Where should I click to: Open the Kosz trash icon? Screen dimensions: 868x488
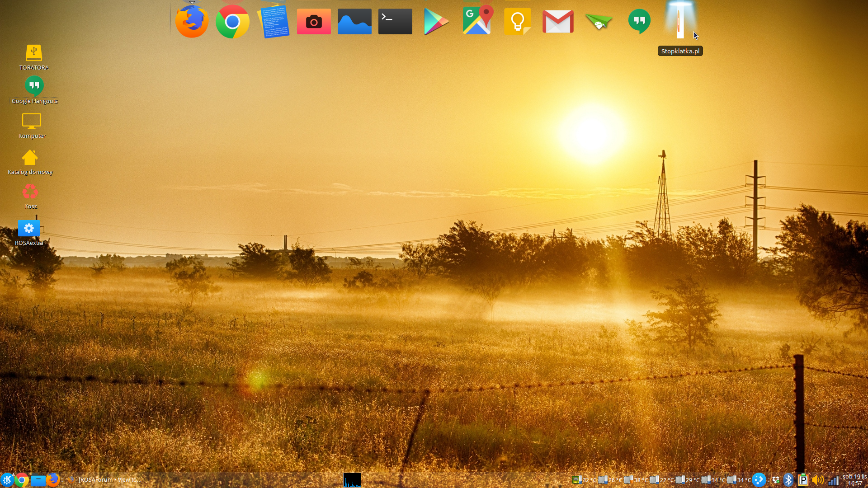click(x=30, y=192)
